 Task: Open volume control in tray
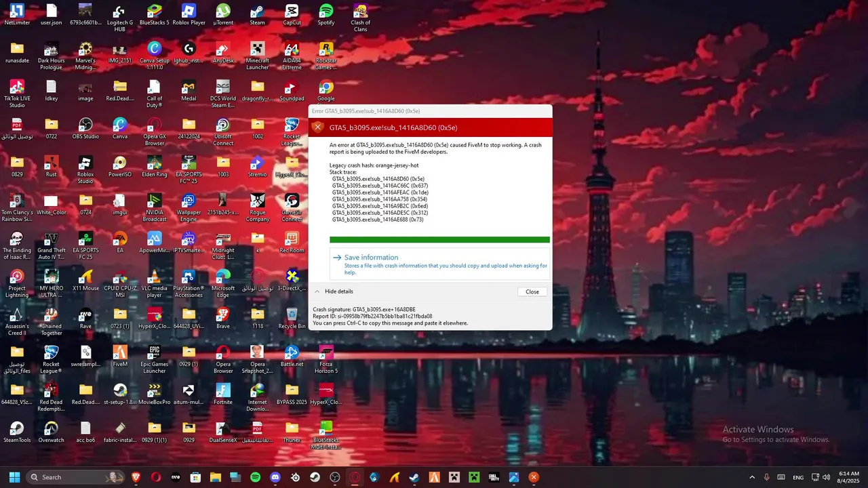click(x=826, y=477)
